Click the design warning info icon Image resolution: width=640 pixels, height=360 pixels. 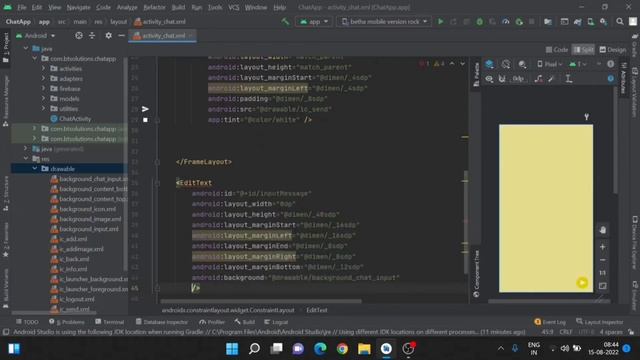pos(611,64)
